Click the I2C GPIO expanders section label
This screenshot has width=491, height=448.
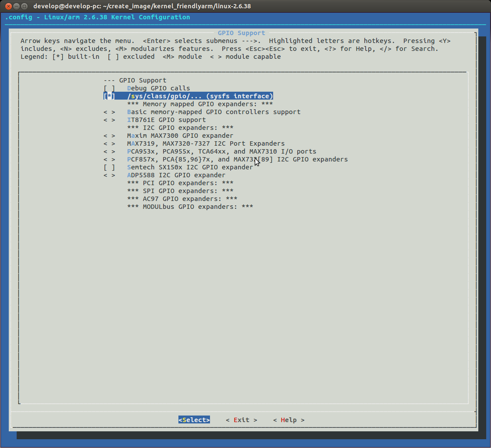point(180,128)
